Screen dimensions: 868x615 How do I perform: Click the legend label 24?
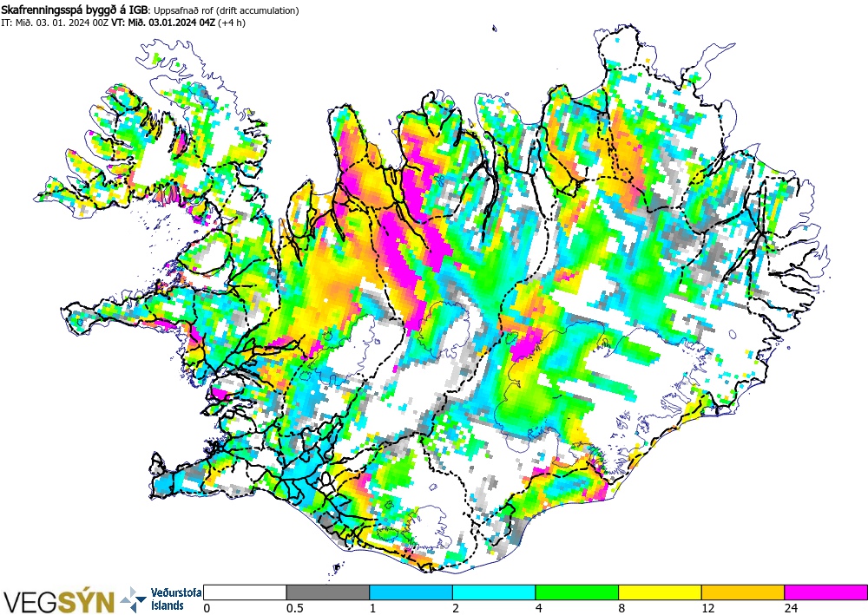(791, 608)
